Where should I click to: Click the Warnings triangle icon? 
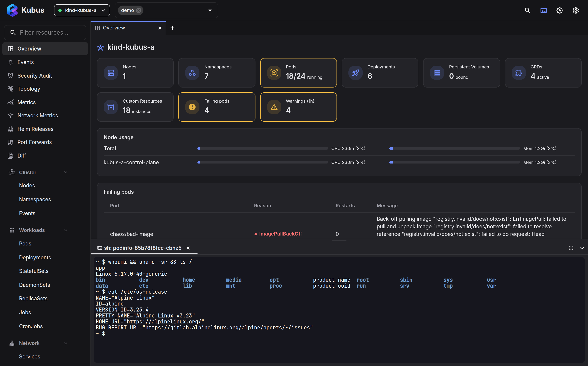pyautogui.click(x=274, y=107)
